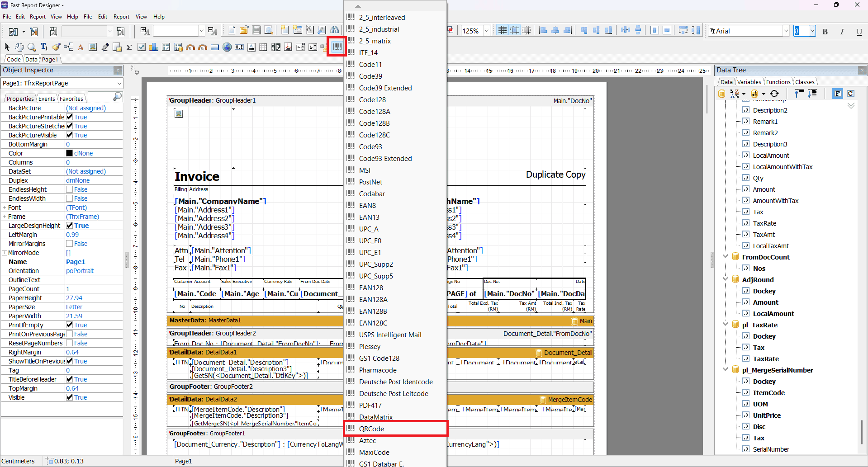This screenshot has width=868, height=467.
Task: Enable MirrorMargins checkbox
Action: click(69, 244)
